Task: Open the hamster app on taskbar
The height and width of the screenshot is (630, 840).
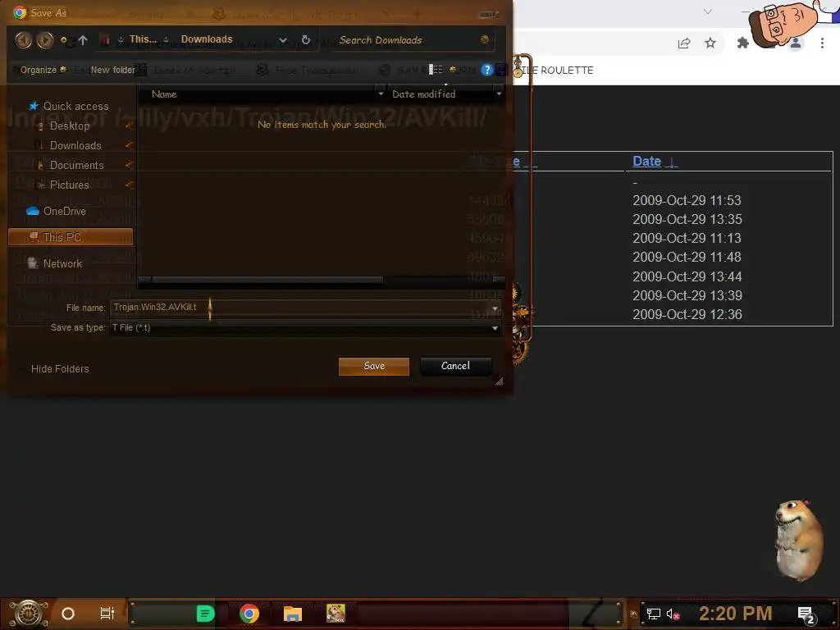Action: coord(336,614)
